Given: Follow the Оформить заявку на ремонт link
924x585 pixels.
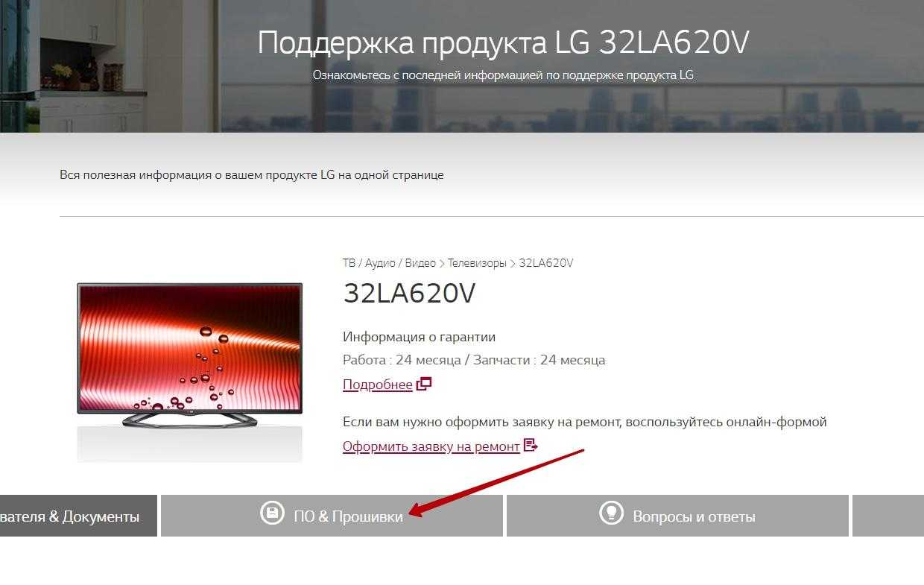Looking at the screenshot, I should point(431,446).
